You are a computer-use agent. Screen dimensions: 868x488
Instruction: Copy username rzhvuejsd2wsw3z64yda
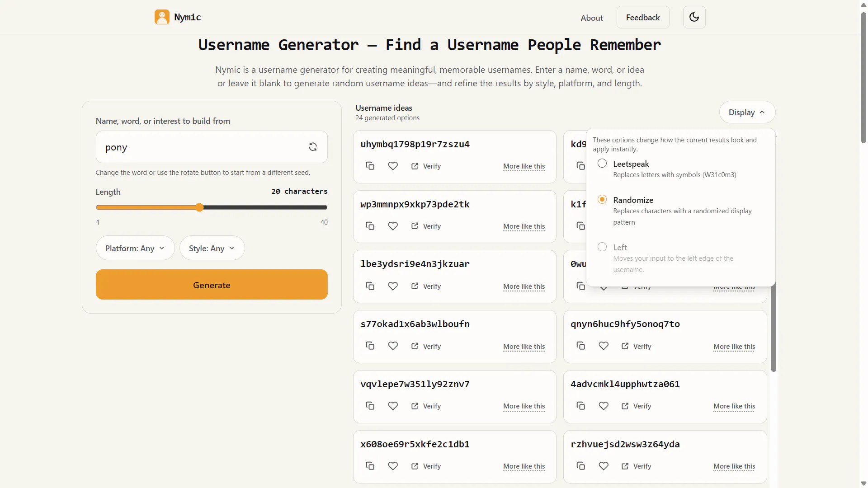coord(580,466)
